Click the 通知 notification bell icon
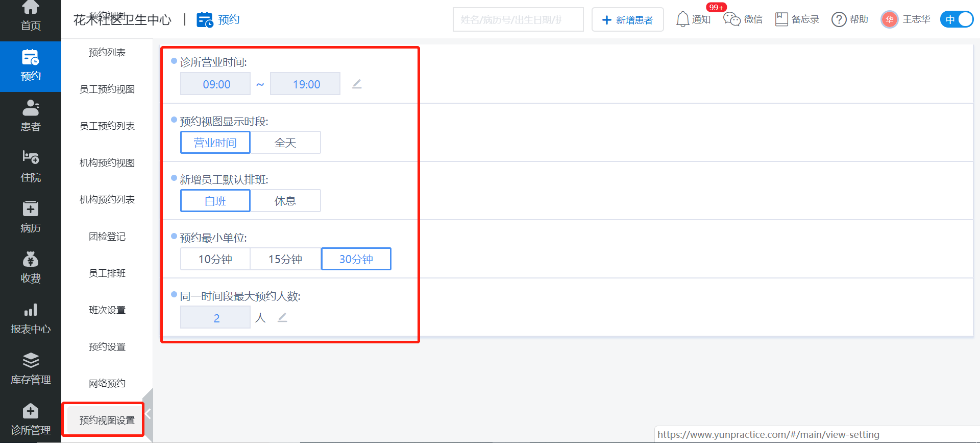 pyautogui.click(x=682, y=19)
